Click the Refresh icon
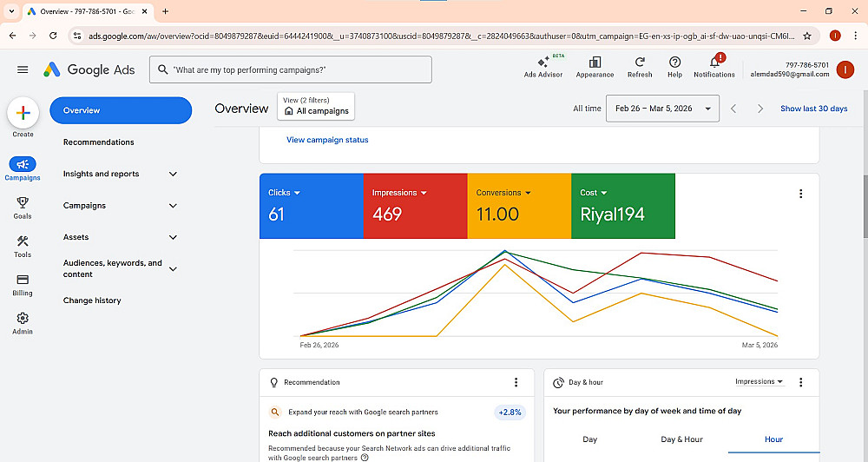Screen dimensions: 868x462 pos(640,64)
